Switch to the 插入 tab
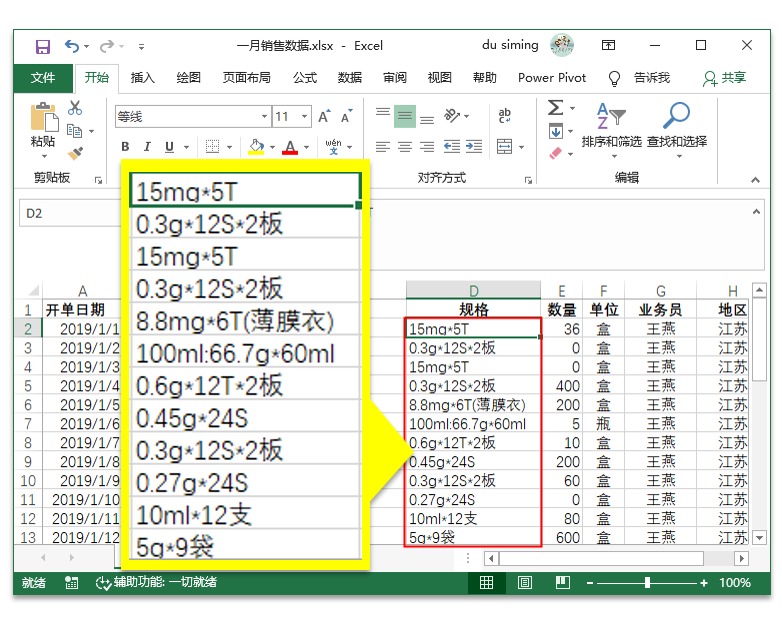This screenshot has height=627, width=782. (143, 78)
